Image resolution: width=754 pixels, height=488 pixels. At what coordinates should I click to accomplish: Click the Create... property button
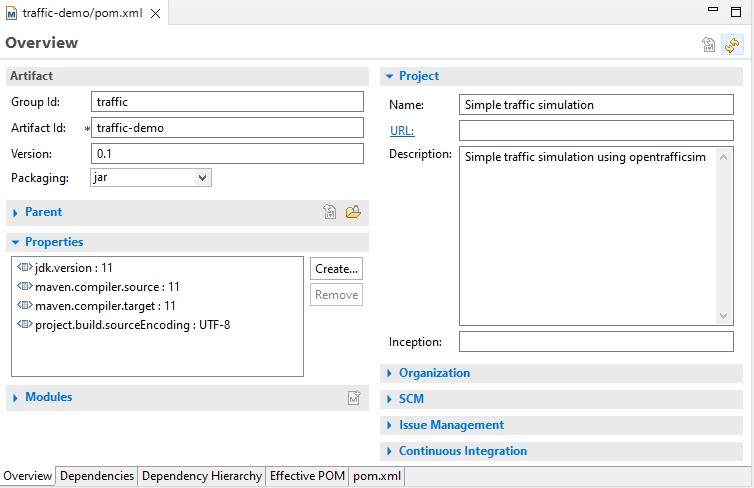(337, 269)
